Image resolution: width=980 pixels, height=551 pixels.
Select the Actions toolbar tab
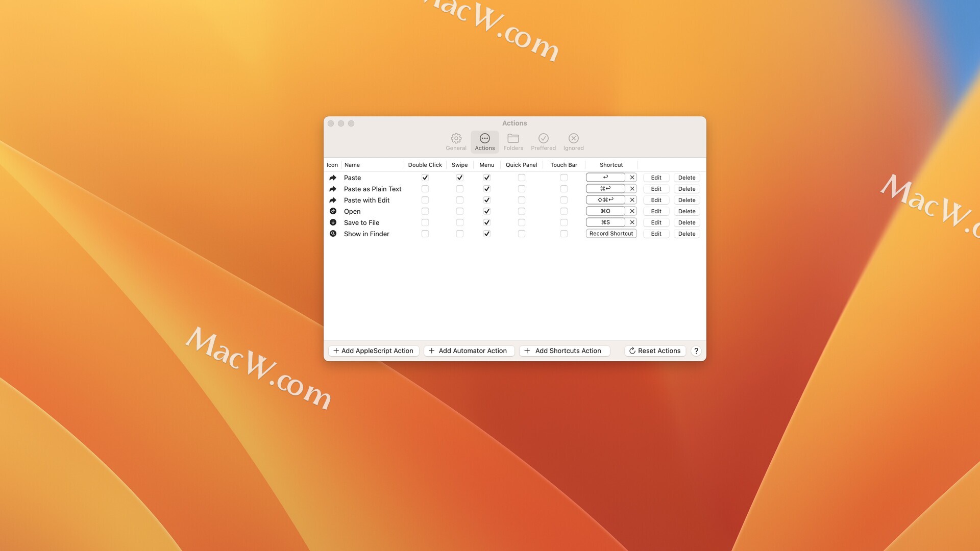pos(484,142)
